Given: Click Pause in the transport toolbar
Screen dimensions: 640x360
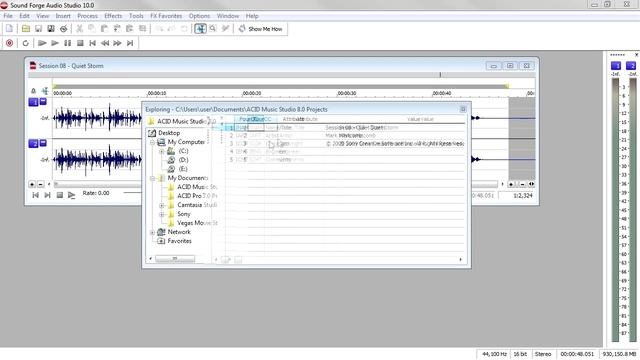Looking at the screenshot, I should point(68,43).
